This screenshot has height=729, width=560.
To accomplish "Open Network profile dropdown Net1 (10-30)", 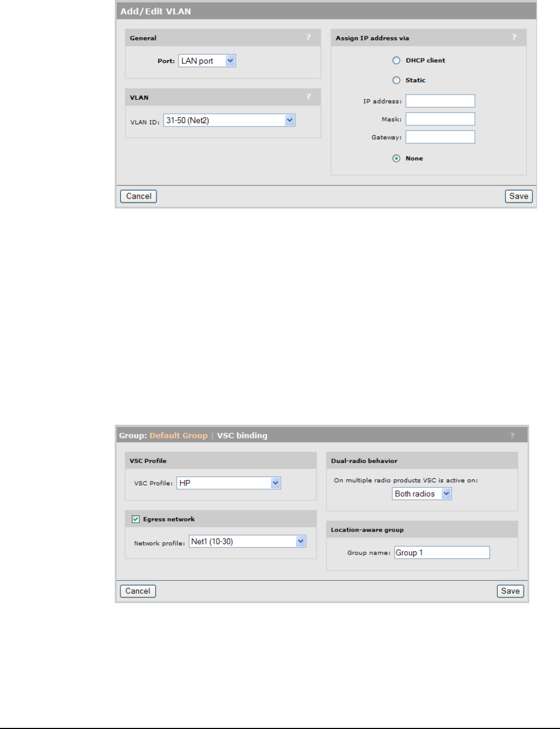I will point(247,542).
